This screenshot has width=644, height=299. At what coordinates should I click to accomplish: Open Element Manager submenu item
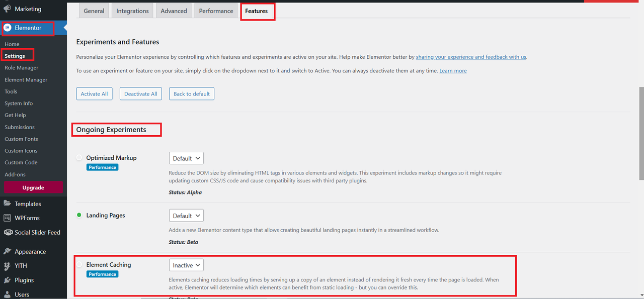click(x=26, y=80)
